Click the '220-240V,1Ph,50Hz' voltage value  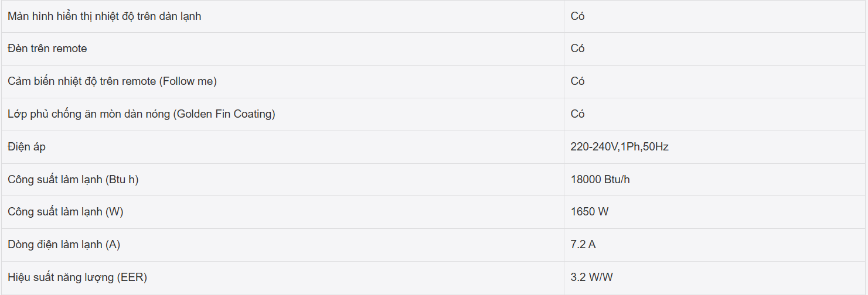tap(619, 147)
